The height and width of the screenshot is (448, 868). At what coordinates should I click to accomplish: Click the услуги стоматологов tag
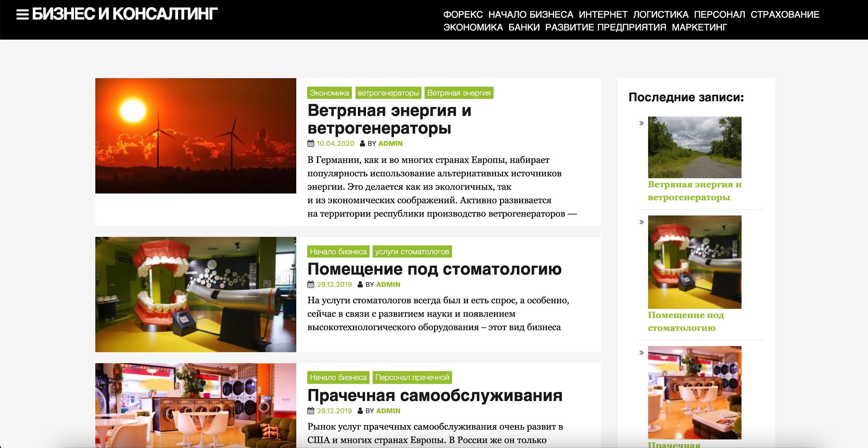[x=412, y=252]
